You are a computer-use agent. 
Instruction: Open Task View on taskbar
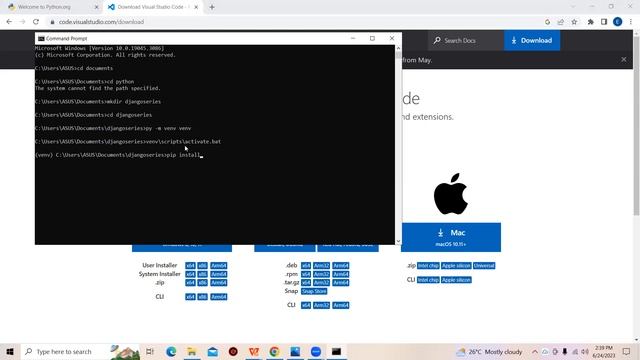(150, 351)
